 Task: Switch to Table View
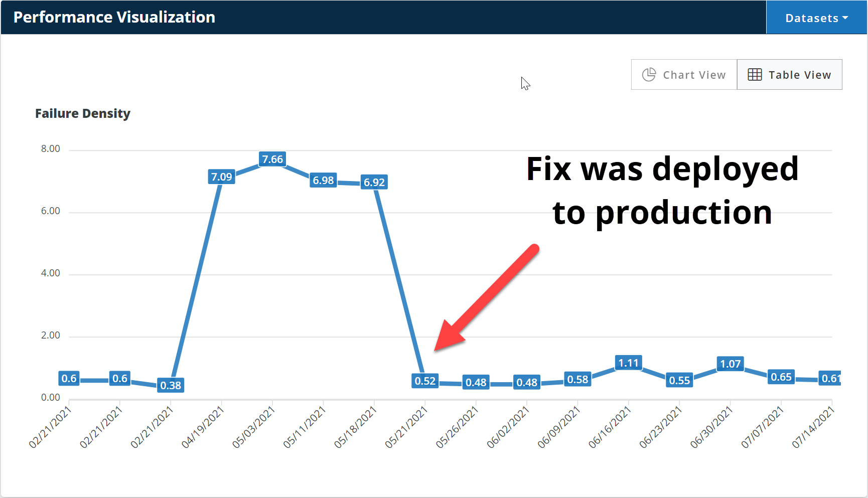pyautogui.click(x=789, y=75)
